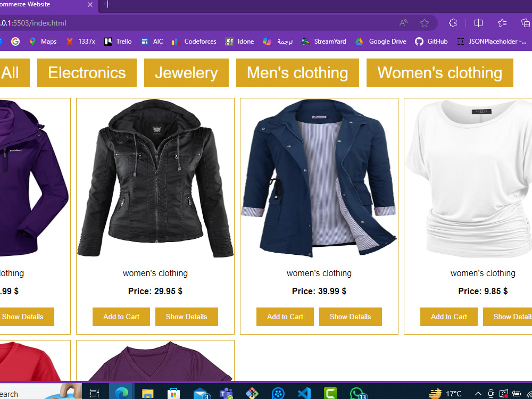Click the black leather hooded jacket image
Screen dimensions: 532x399
pos(155,178)
